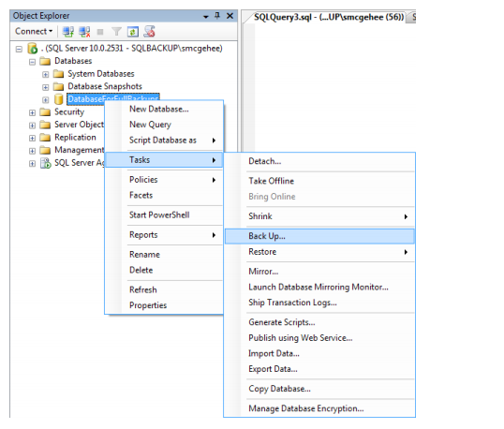
Task: Expand the SQL Server Agent node
Action: click(x=32, y=164)
